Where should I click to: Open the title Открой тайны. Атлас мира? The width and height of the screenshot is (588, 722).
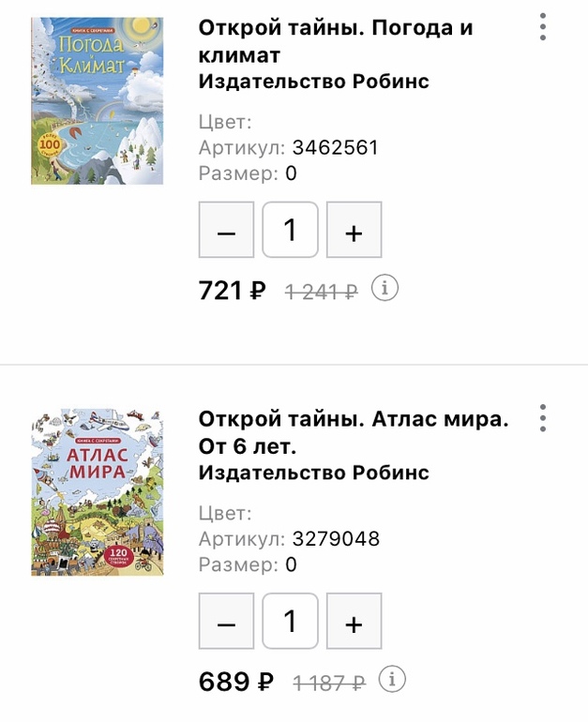(x=353, y=431)
